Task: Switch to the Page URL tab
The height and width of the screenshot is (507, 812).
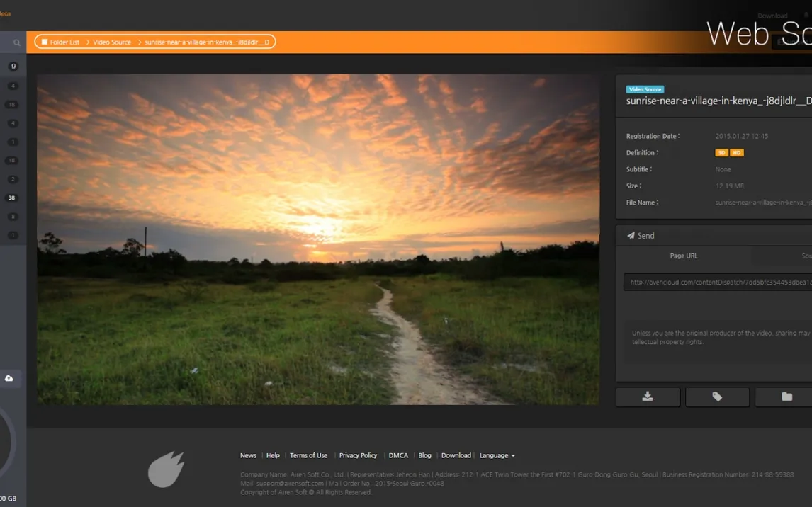Action: (684, 256)
